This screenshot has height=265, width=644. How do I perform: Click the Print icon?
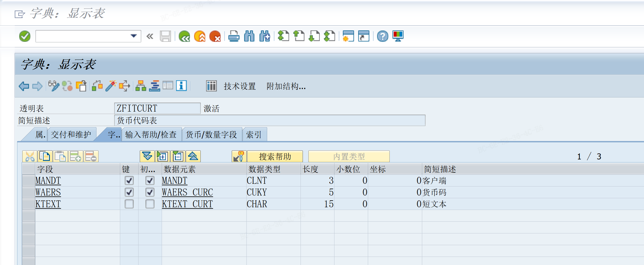234,36
